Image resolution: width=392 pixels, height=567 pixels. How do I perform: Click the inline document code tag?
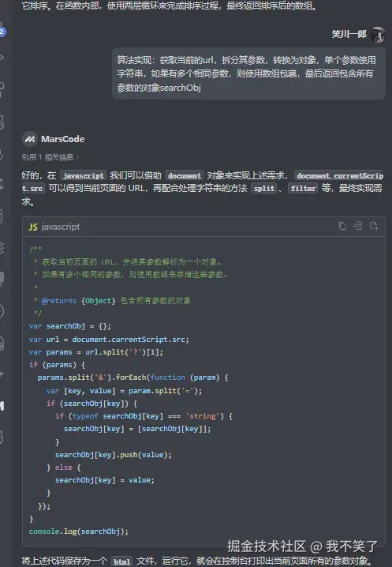185,175
